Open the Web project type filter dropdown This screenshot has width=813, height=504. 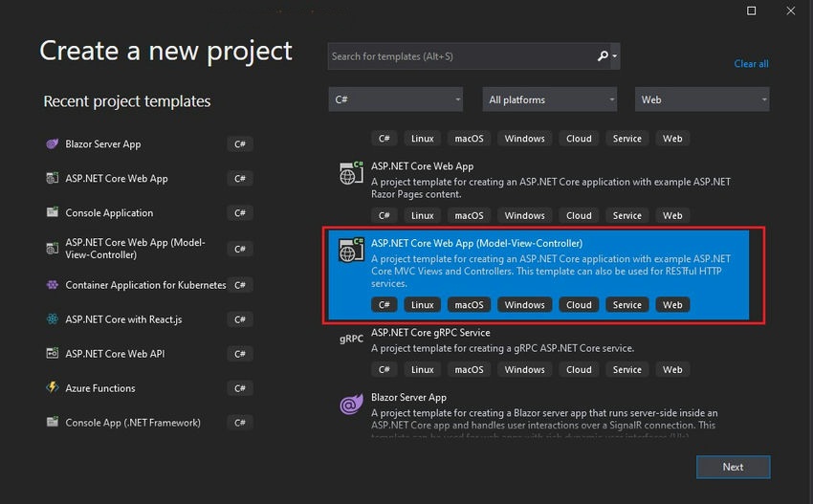(702, 99)
